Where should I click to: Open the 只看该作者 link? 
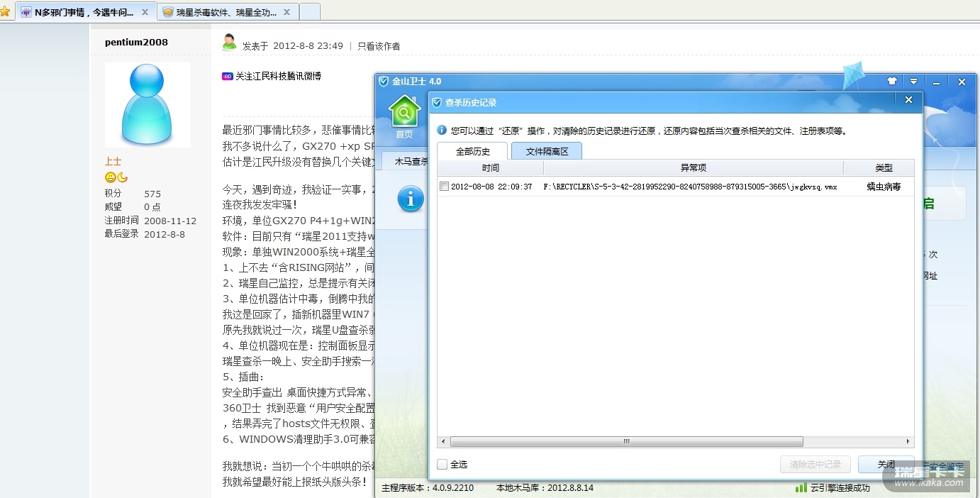(x=379, y=46)
